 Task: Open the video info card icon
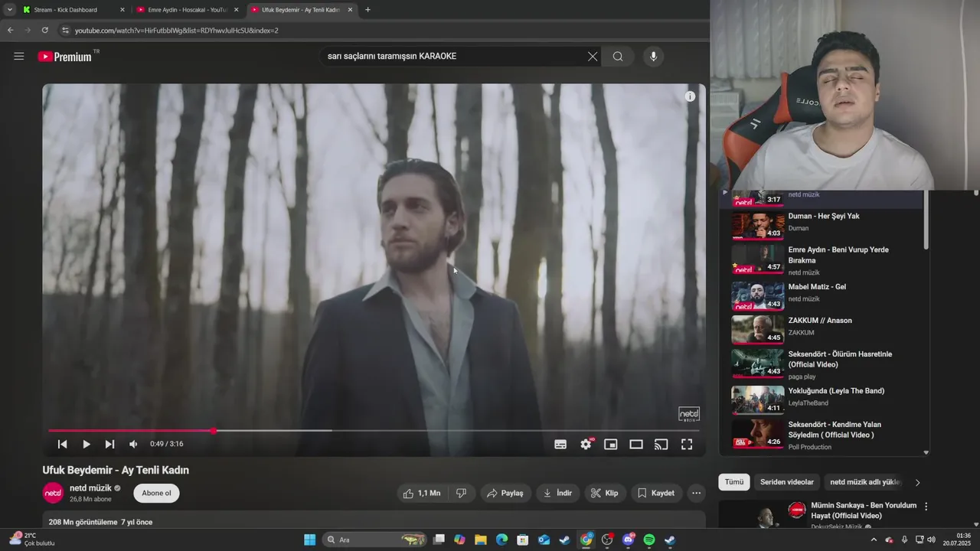coord(690,96)
